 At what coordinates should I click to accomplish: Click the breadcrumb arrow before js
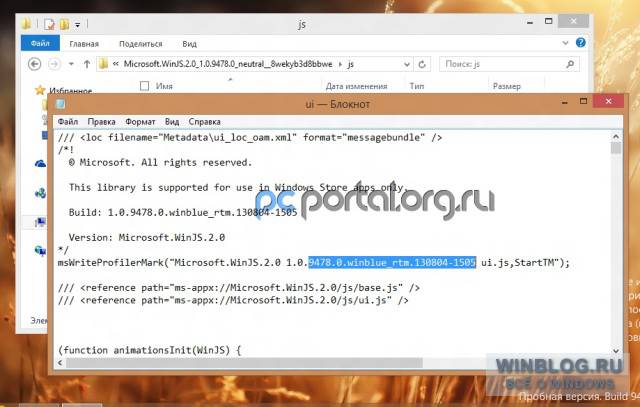coord(340,64)
